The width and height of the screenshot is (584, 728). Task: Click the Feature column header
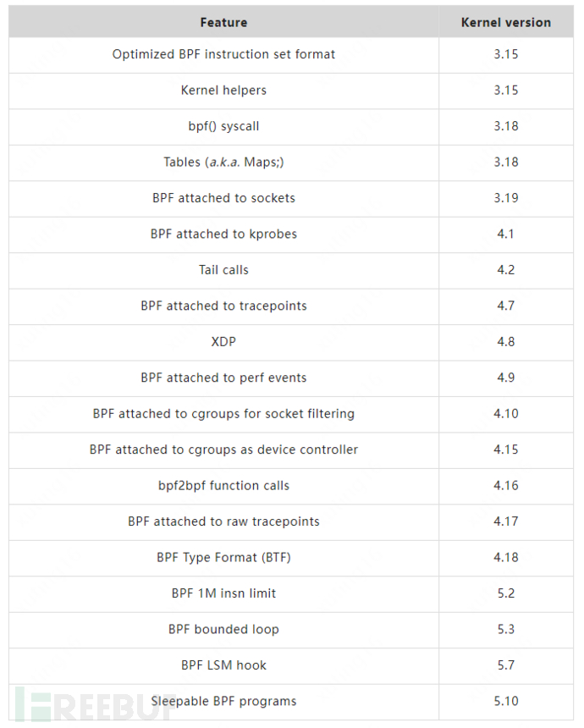point(223,22)
